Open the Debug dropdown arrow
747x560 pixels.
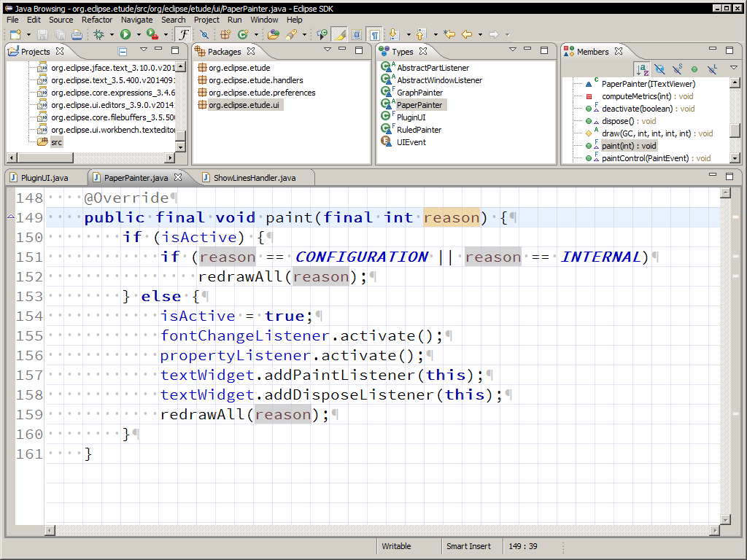coord(112,35)
